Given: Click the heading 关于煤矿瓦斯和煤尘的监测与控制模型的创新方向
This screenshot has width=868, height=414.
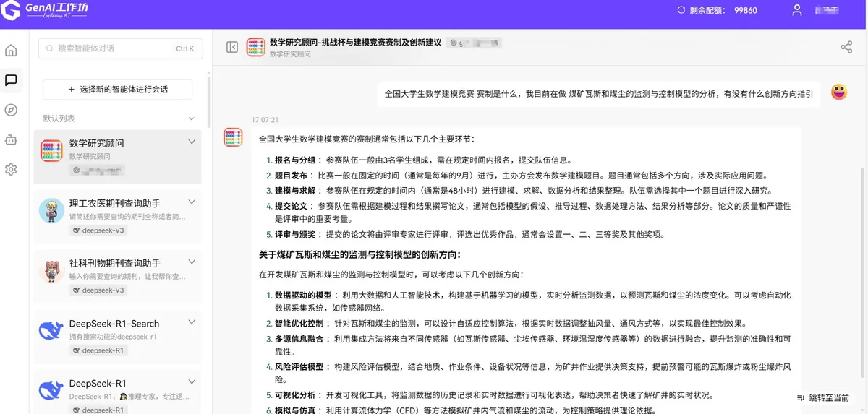Looking at the screenshot, I should coord(359,254).
